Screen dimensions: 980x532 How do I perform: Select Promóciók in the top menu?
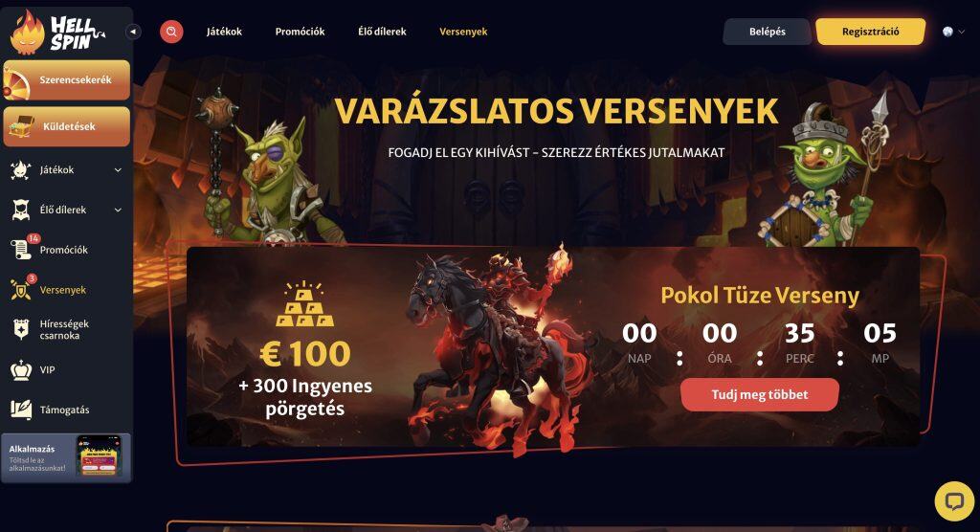pyautogui.click(x=300, y=32)
